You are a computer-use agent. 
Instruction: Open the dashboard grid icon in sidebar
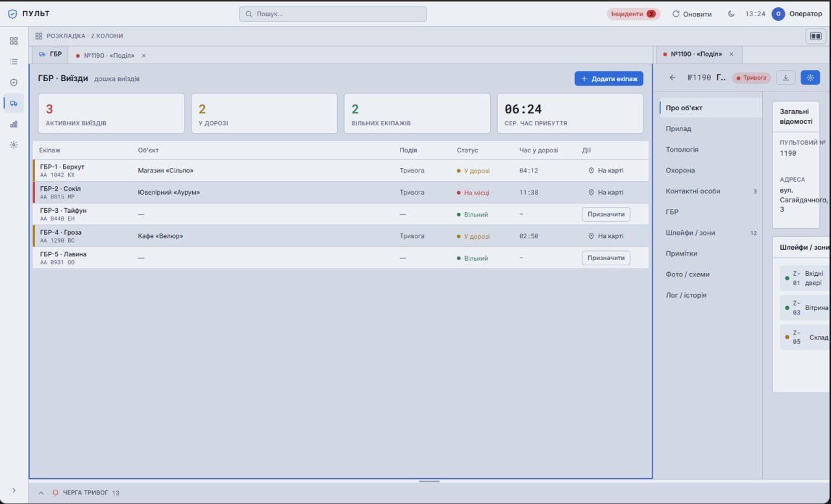coord(14,41)
